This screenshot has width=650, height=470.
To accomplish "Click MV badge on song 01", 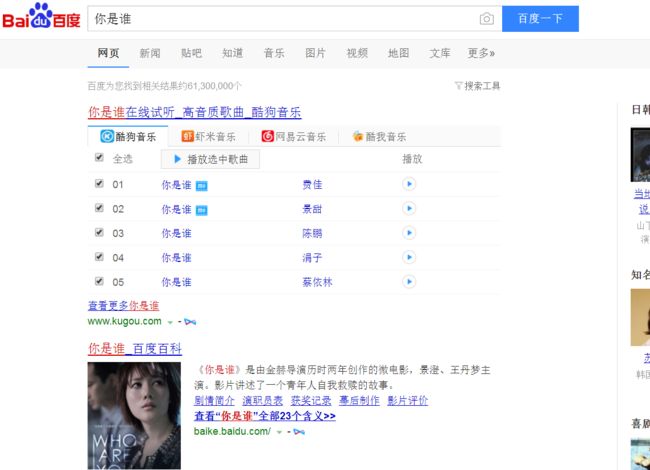I will 201,186.
